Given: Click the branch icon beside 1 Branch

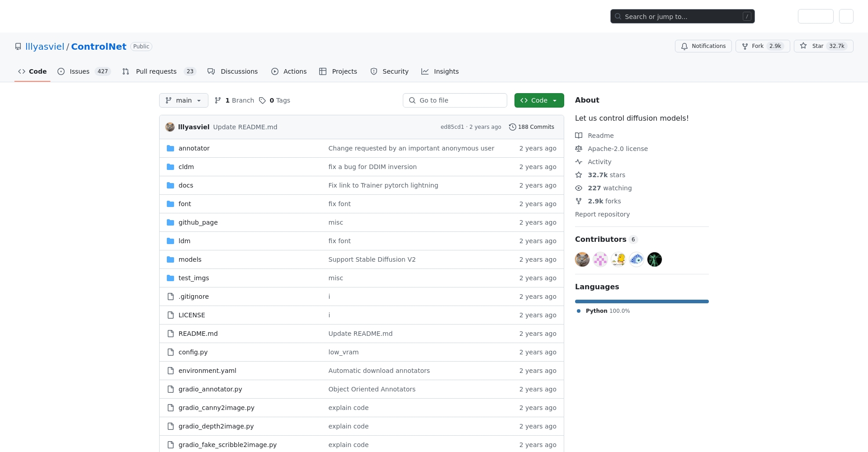Looking at the screenshot, I should (x=218, y=100).
